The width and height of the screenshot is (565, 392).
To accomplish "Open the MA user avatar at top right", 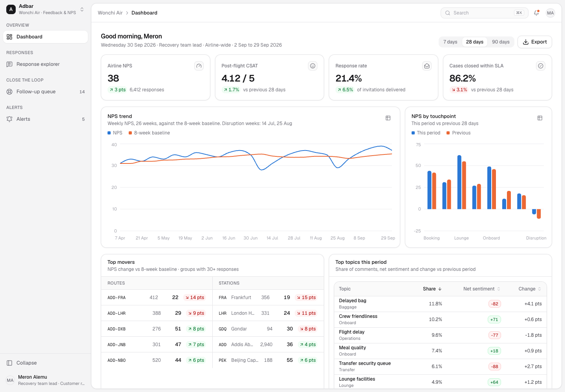I will 550,13.
